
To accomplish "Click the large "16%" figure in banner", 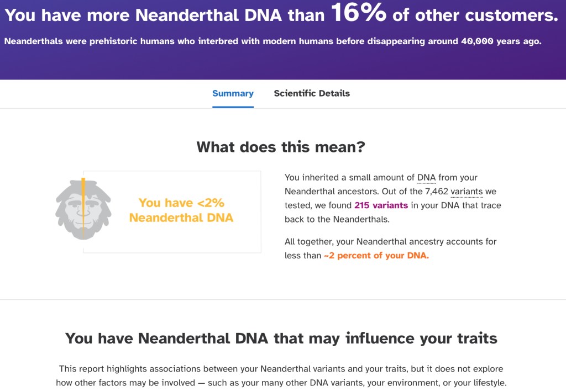I will click(x=358, y=13).
